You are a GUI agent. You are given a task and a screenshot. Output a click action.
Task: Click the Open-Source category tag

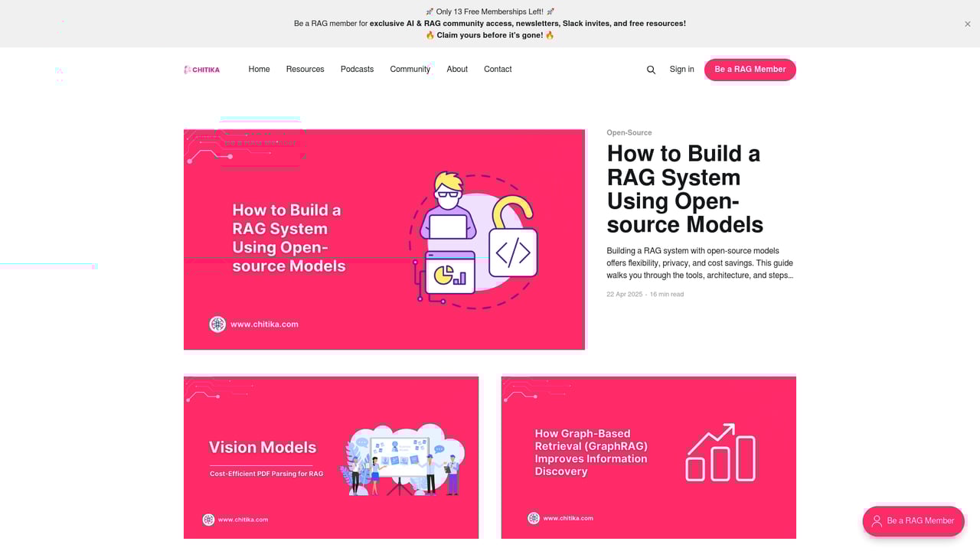tap(629, 133)
